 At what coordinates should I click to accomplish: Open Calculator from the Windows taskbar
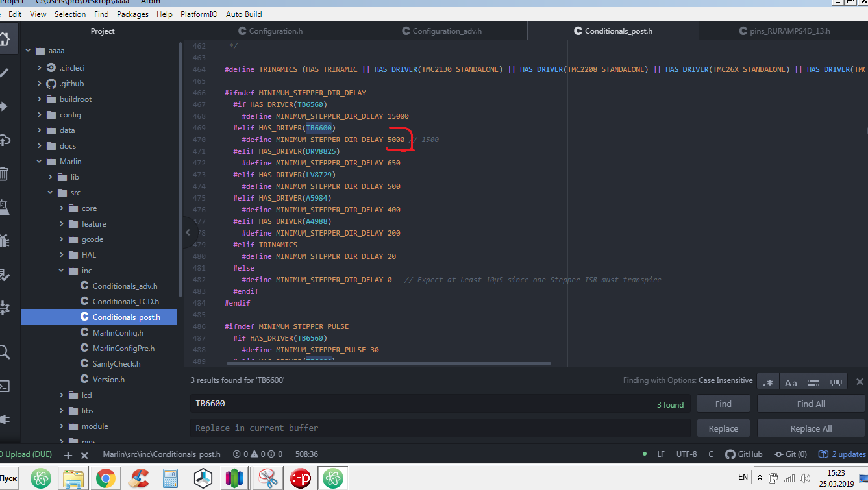[x=171, y=479]
